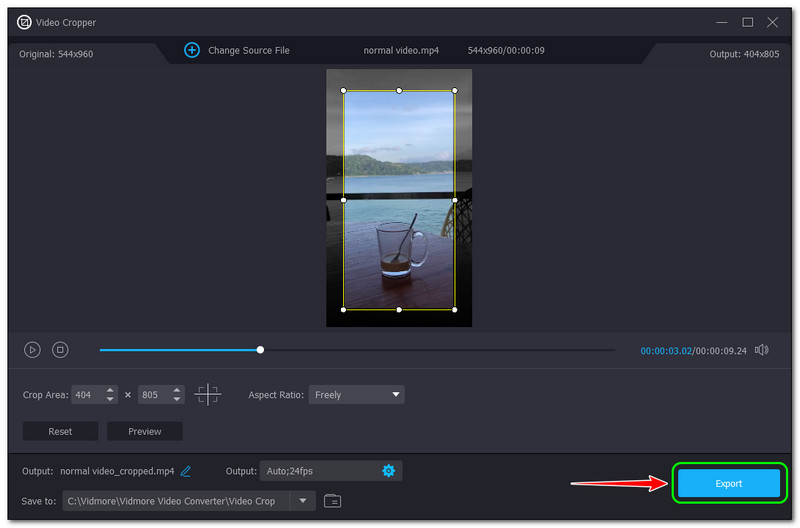Select the right-middle crop handle
This screenshot has height=528, width=800.
pyautogui.click(x=455, y=200)
